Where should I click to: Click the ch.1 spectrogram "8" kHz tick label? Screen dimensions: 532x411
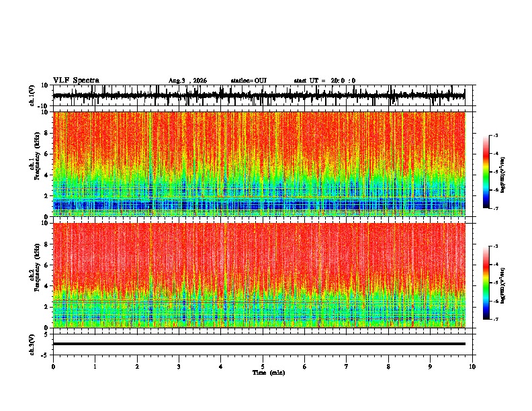tap(47, 133)
